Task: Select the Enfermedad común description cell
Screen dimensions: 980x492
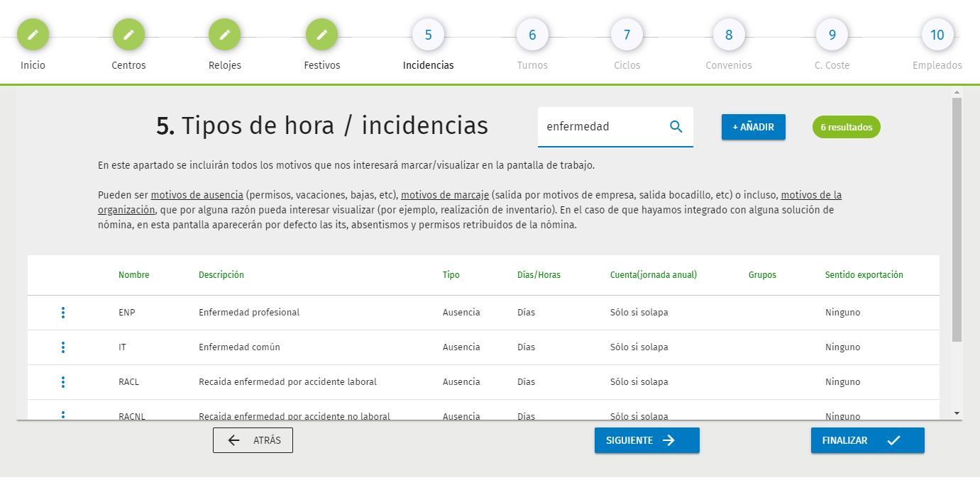Action: [239, 347]
